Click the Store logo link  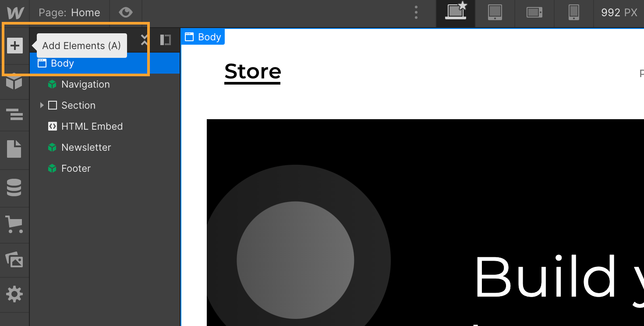click(x=253, y=72)
